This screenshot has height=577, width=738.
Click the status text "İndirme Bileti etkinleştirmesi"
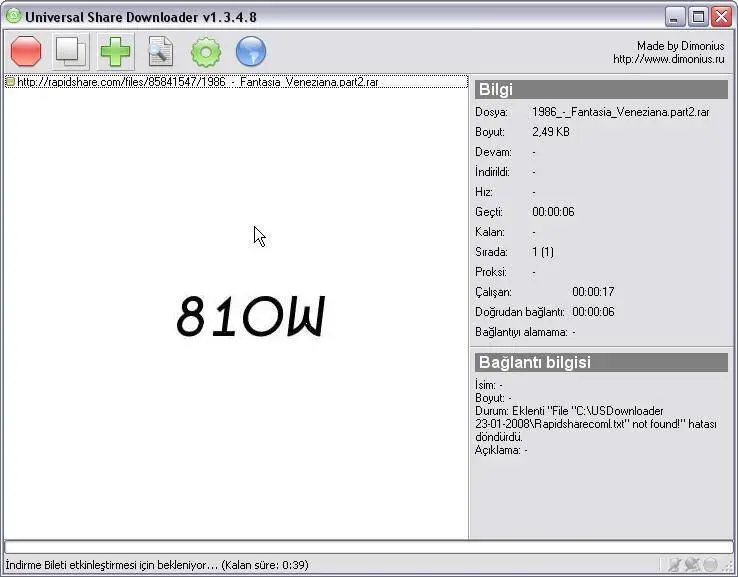(69, 565)
